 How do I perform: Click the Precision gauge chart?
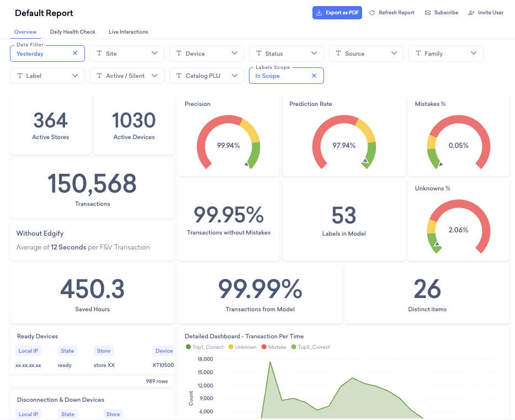click(229, 142)
